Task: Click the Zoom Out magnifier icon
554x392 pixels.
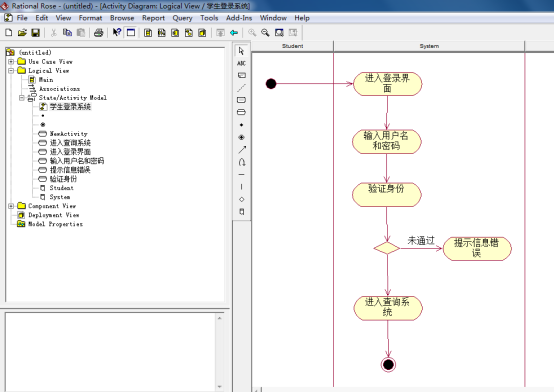Action: tap(265, 33)
